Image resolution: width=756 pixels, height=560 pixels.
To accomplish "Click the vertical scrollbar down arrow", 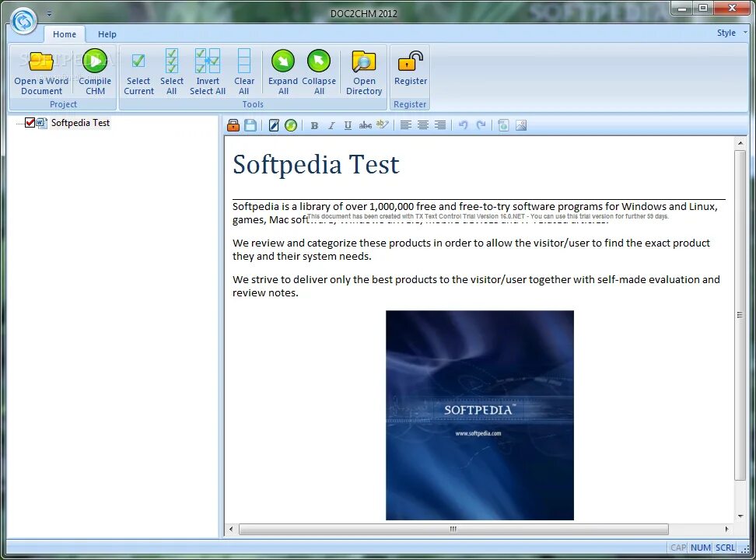I will (740, 516).
